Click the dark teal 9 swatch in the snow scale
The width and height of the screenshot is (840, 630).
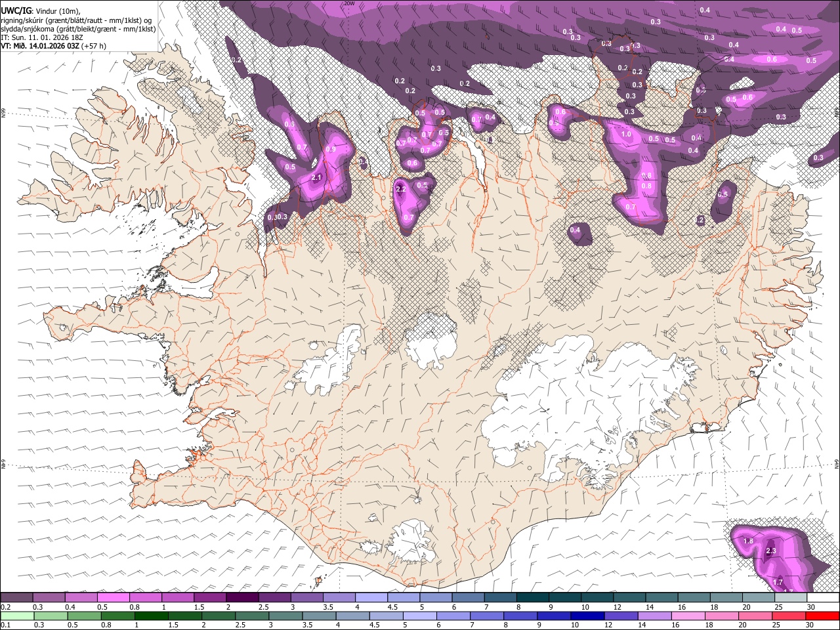(565, 598)
